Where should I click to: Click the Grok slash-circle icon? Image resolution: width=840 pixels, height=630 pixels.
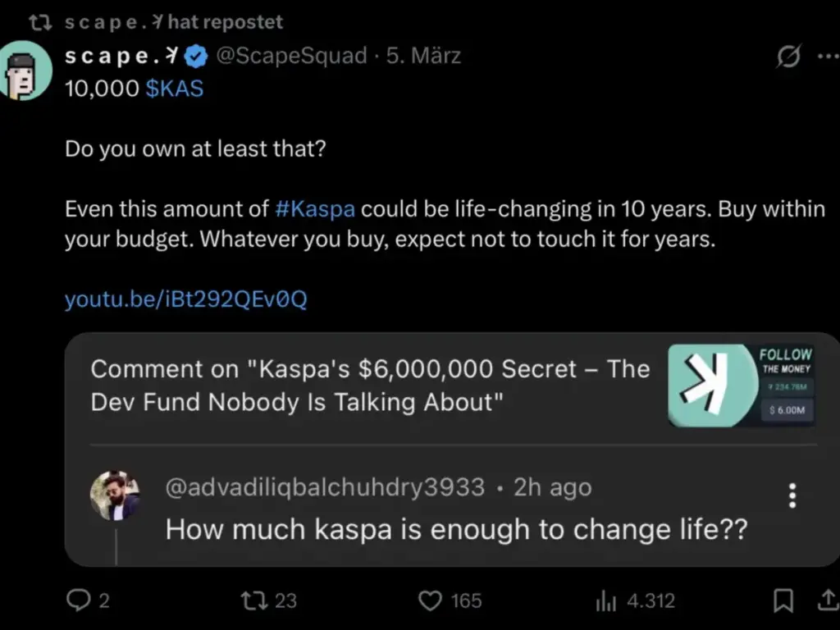point(788,57)
